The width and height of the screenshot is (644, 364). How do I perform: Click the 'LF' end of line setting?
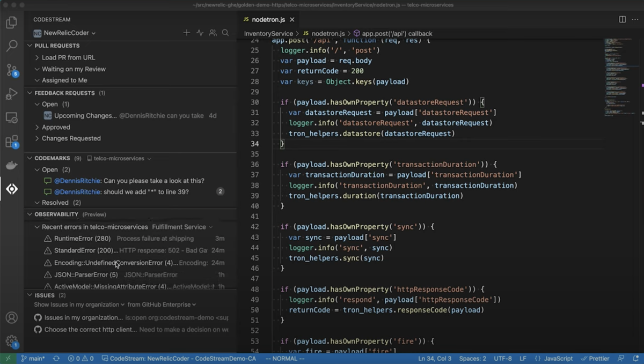tap(523, 358)
